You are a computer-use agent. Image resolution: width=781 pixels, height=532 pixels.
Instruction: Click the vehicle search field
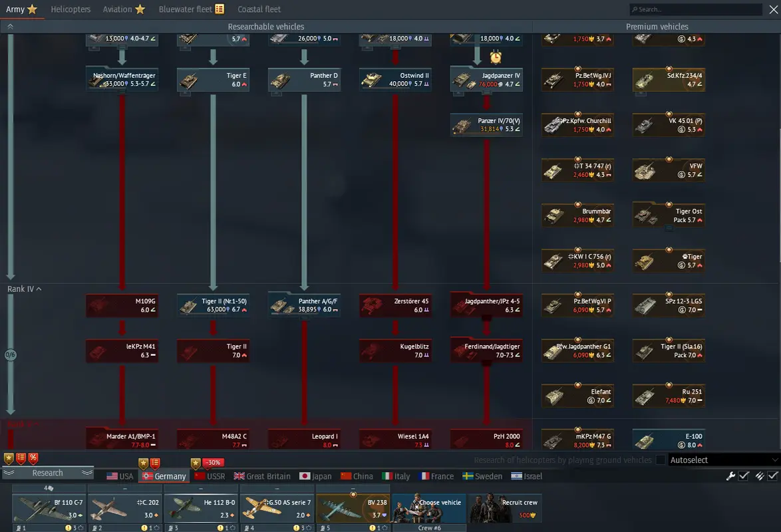pos(695,9)
